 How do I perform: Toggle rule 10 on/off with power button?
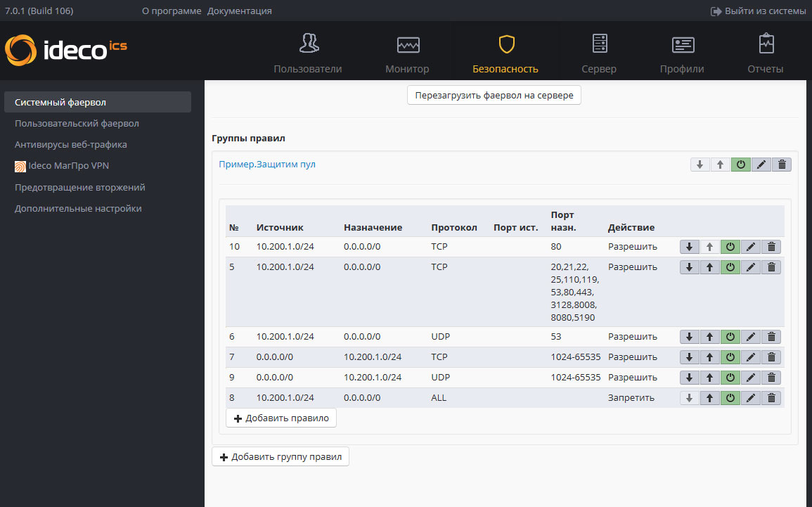730,247
